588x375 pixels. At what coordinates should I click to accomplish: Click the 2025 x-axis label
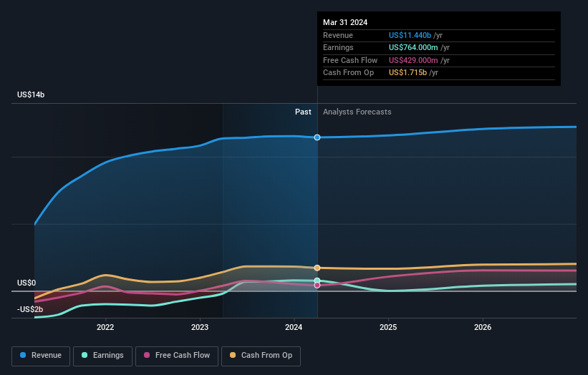[x=388, y=327]
